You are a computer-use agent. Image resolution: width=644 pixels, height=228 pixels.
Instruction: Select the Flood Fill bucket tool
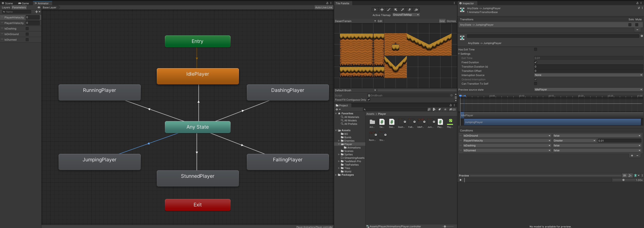point(416,10)
